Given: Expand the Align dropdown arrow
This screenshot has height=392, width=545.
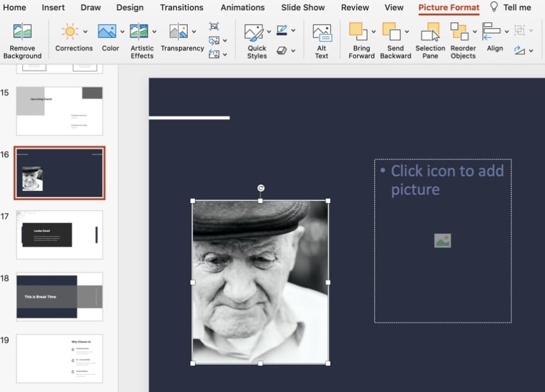Looking at the screenshot, I should pos(507,31).
